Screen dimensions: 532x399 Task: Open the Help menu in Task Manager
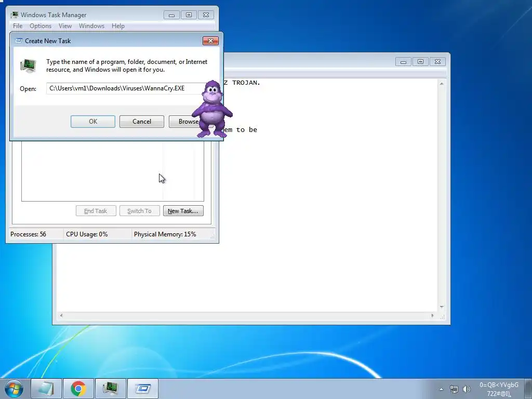coord(118,26)
